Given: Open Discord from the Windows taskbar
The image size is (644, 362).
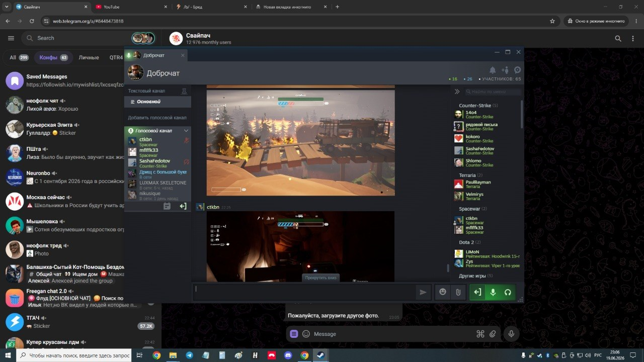Looking at the screenshot, I should (288, 355).
